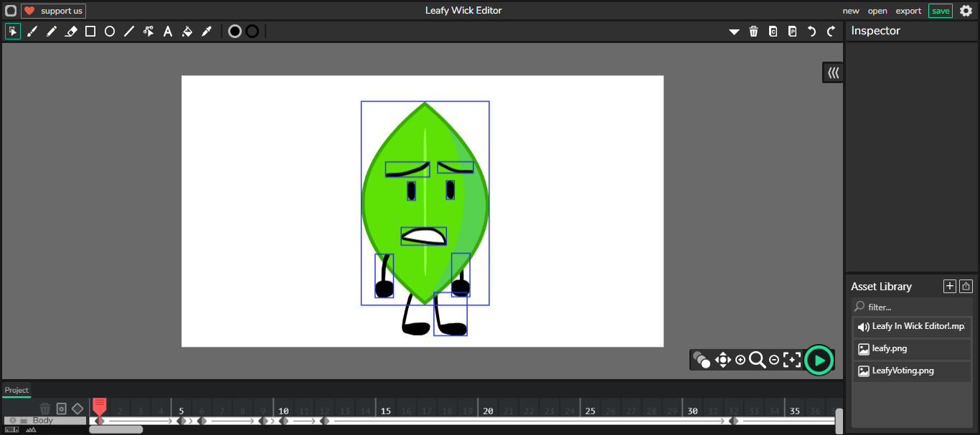Undo the last action

(x=811, y=32)
